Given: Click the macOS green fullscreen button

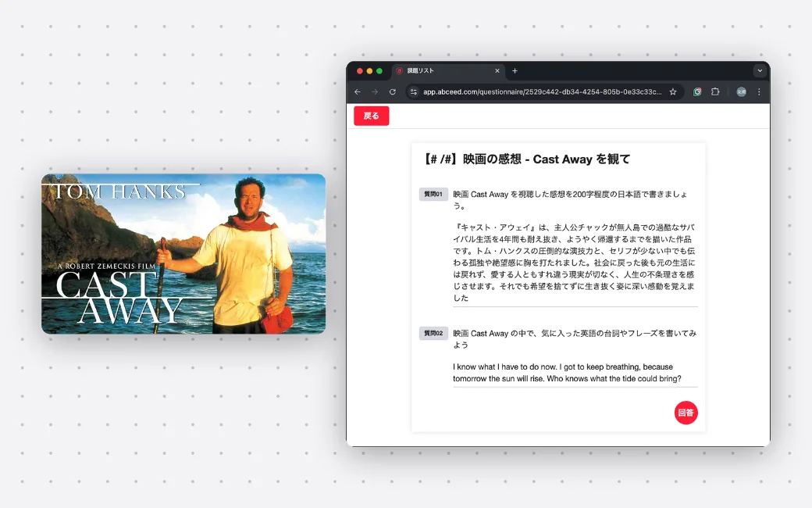Looking at the screenshot, I should tap(379, 71).
